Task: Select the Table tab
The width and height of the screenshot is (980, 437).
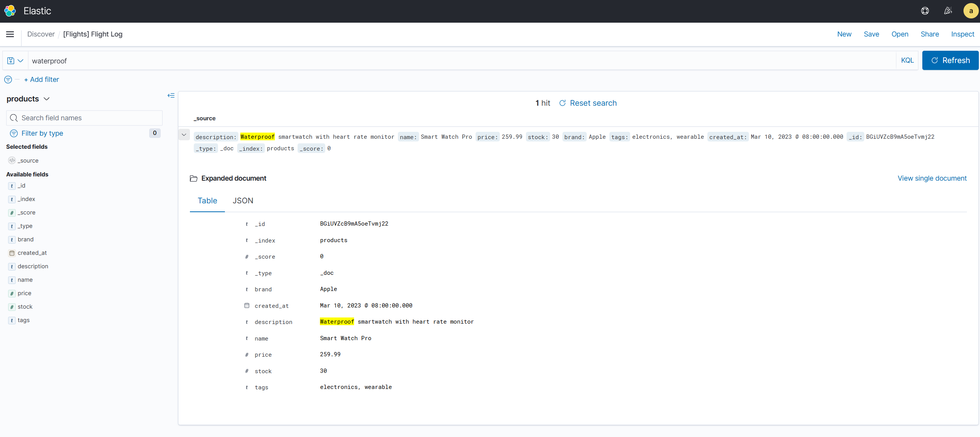Action: tap(207, 201)
